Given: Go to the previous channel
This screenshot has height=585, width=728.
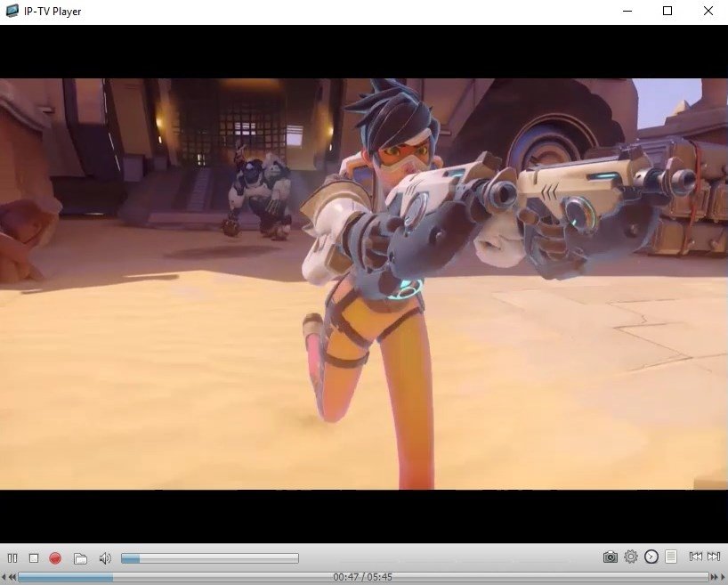Looking at the screenshot, I should tap(695, 557).
